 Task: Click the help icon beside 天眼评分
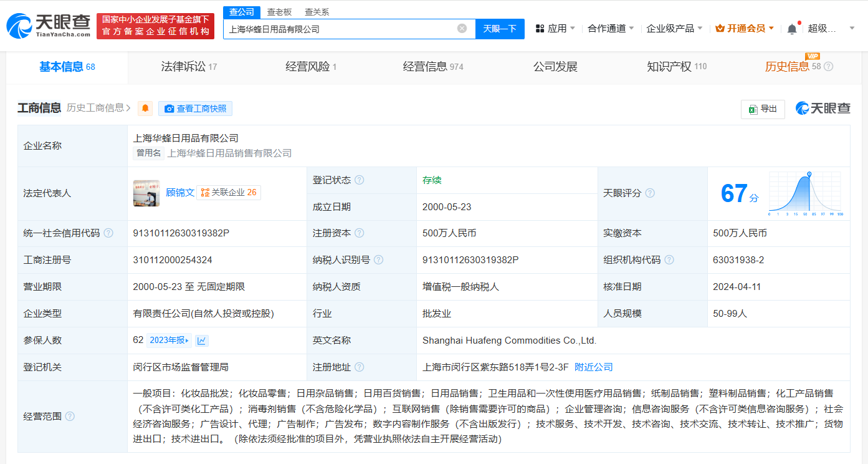coord(650,193)
